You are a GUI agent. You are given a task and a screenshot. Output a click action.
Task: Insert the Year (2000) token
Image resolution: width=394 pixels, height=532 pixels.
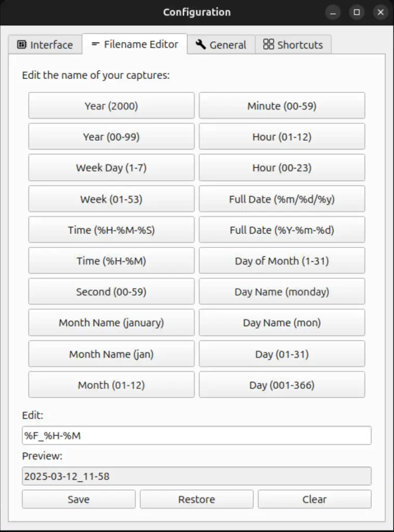pos(111,106)
